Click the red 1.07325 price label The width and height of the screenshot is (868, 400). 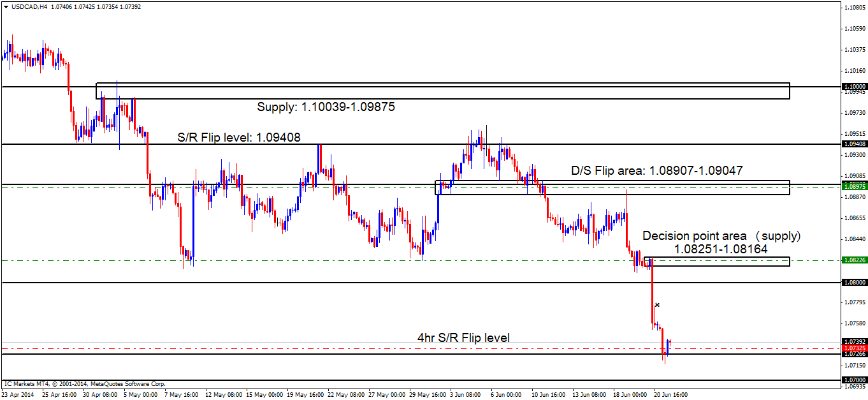pyautogui.click(x=854, y=348)
